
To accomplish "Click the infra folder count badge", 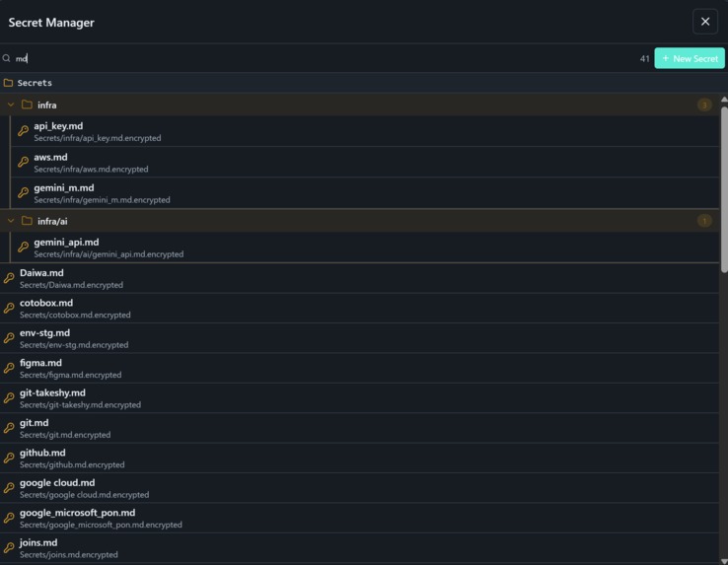I will 704,105.
